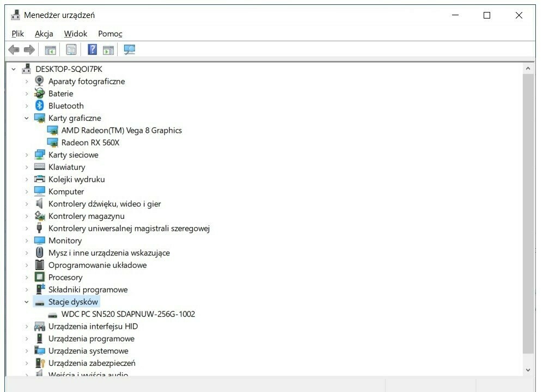Click the Properties toolbar icon
Image resolution: width=543 pixels, height=392 pixels.
pyautogui.click(x=71, y=50)
